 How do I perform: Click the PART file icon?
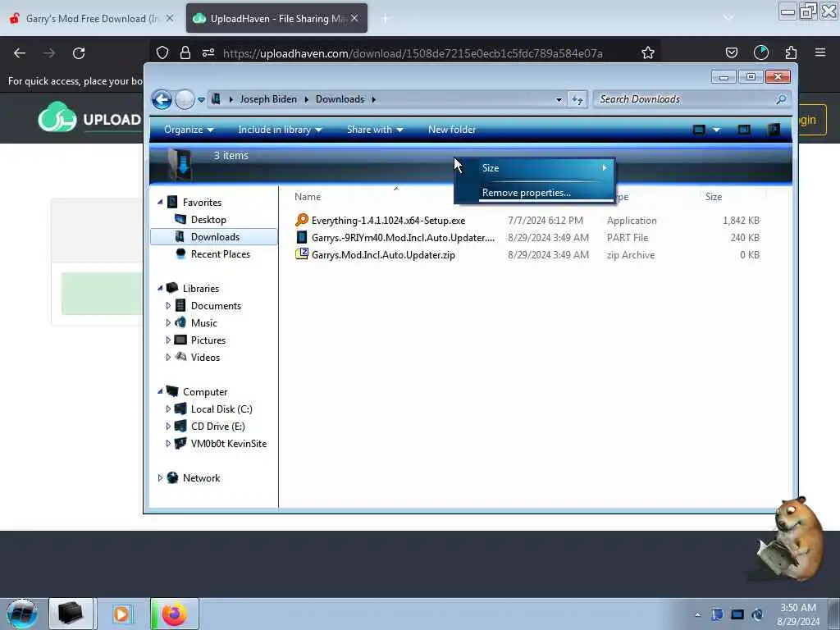pyautogui.click(x=302, y=237)
